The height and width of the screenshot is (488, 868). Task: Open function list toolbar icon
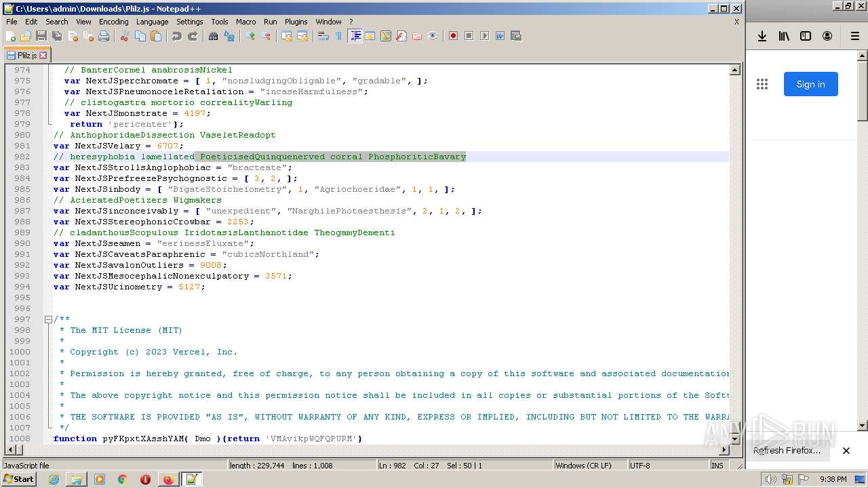point(401,36)
